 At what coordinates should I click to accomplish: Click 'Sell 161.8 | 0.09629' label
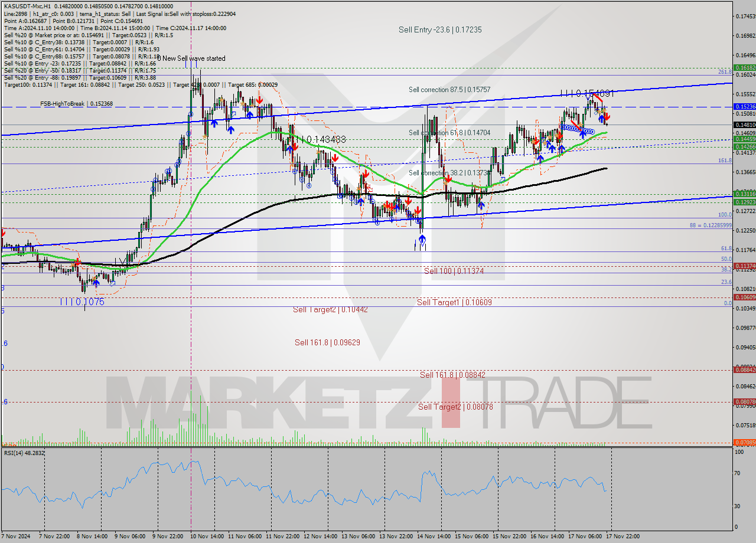[x=327, y=342]
